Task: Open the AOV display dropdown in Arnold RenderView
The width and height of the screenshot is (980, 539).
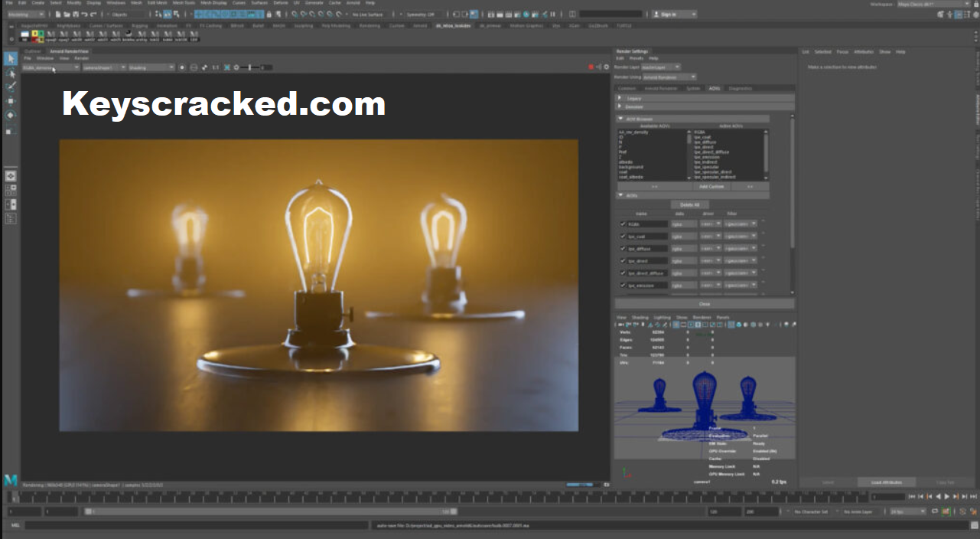Action: click(x=50, y=67)
